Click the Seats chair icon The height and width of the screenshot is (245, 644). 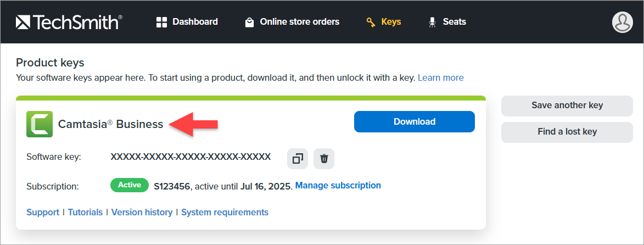coord(432,23)
